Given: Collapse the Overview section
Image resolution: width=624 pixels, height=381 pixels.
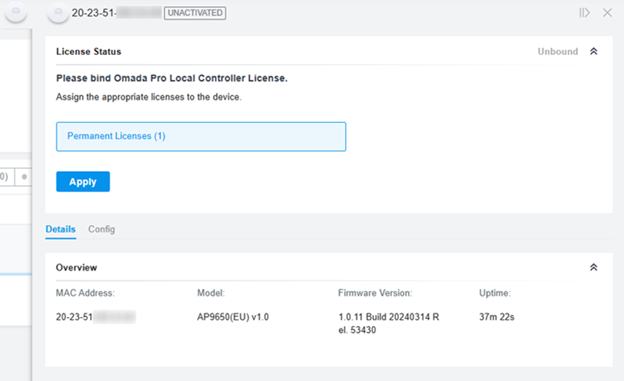Looking at the screenshot, I should pyautogui.click(x=593, y=267).
